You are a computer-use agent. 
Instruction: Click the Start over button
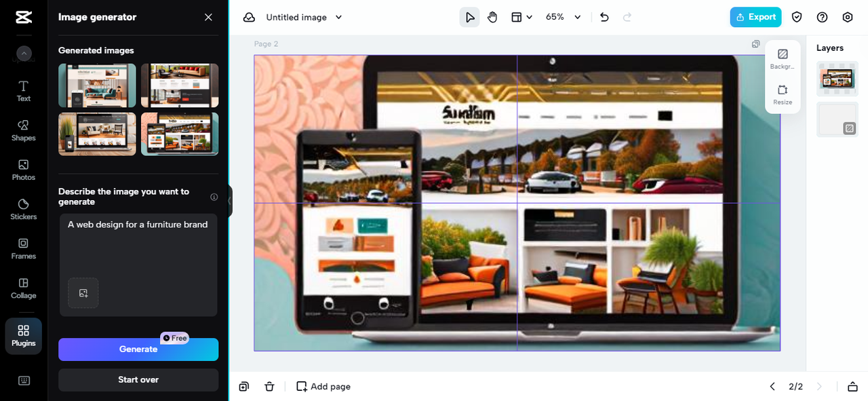click(138, 380)
